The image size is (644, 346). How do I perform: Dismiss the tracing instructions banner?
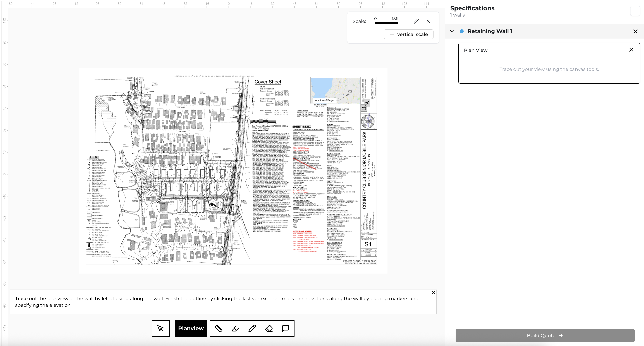coord(433,293)
